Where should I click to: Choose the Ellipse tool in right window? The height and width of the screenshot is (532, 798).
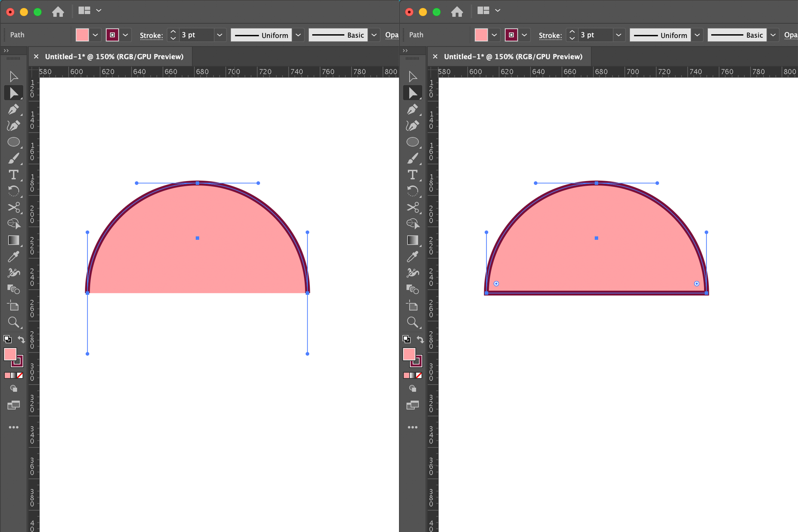pos(412,142)
